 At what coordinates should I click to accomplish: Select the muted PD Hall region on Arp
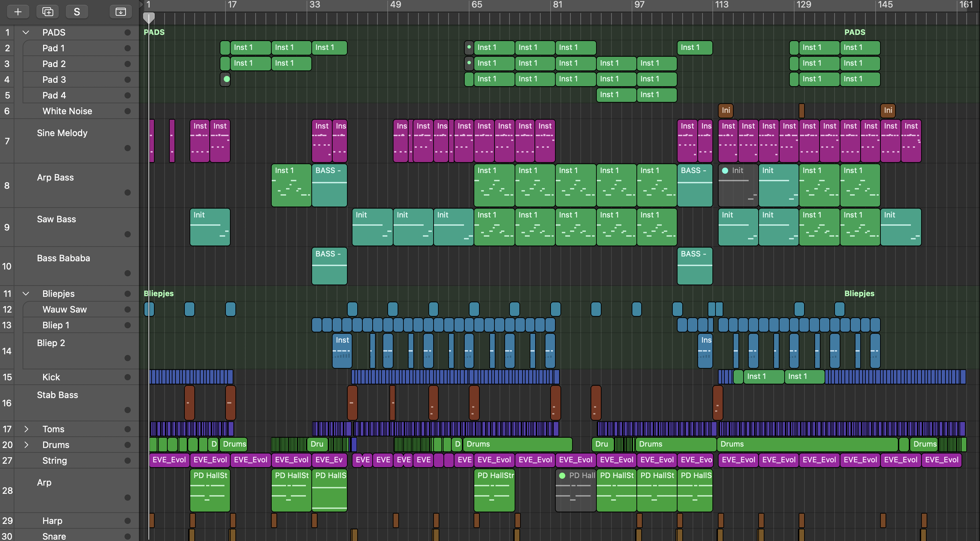(x=575, y=490)
